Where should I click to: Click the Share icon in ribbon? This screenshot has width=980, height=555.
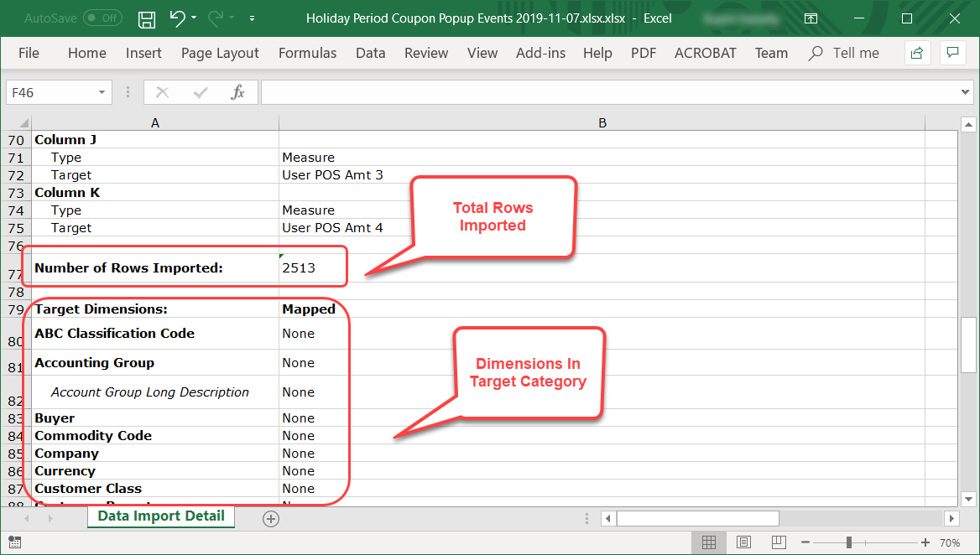[x=917, y=53]
